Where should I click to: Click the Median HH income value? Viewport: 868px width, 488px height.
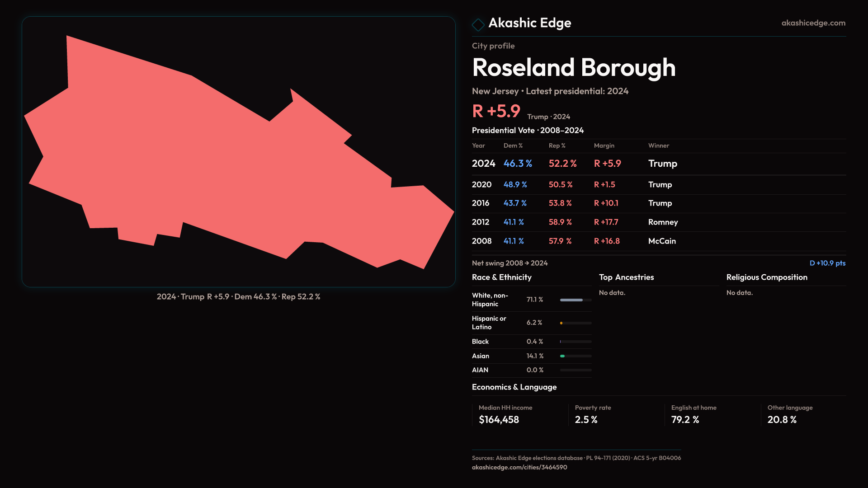[499, 420]
